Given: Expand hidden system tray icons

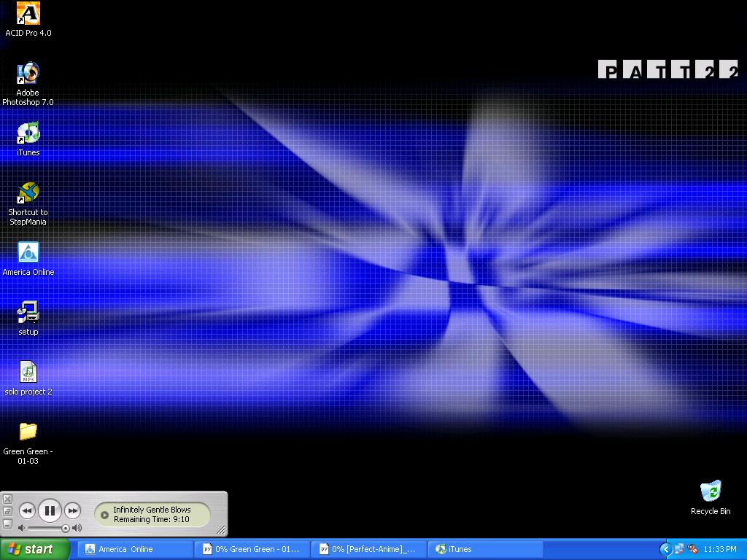Looking at the screenshot, I should 665,550.
